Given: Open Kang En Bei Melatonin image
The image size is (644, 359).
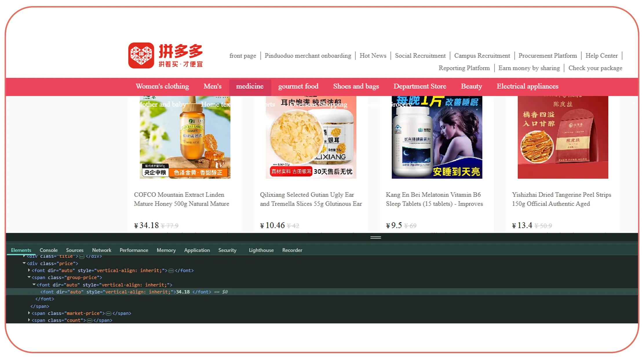Looking at the screenshot, I should point(437,137).
